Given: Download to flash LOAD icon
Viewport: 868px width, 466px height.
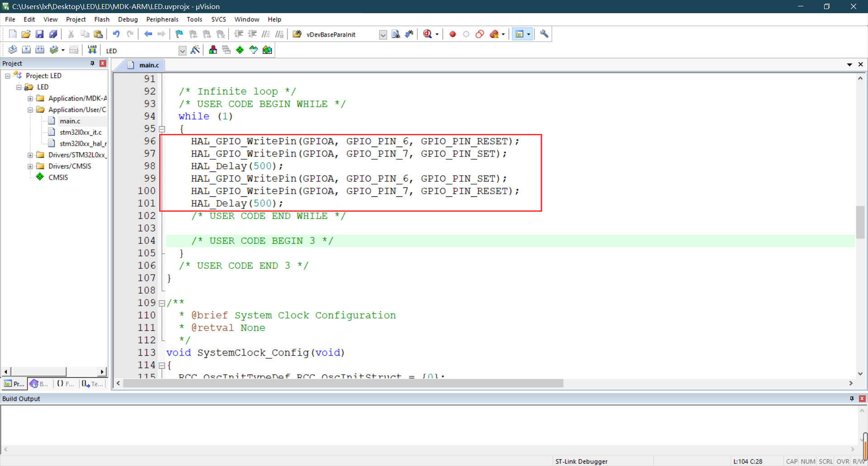Looking at the screenshot, I should [x=92, y=50].
